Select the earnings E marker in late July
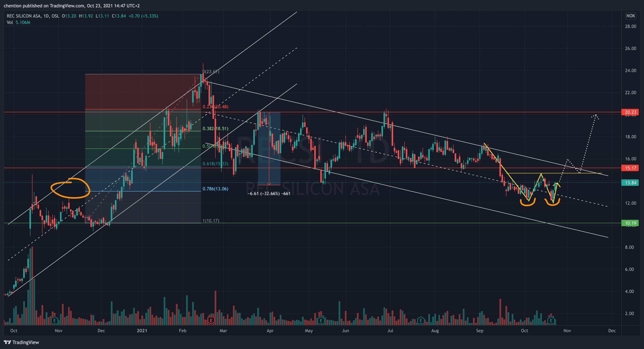Screen dimensions: 644x349 421,321
